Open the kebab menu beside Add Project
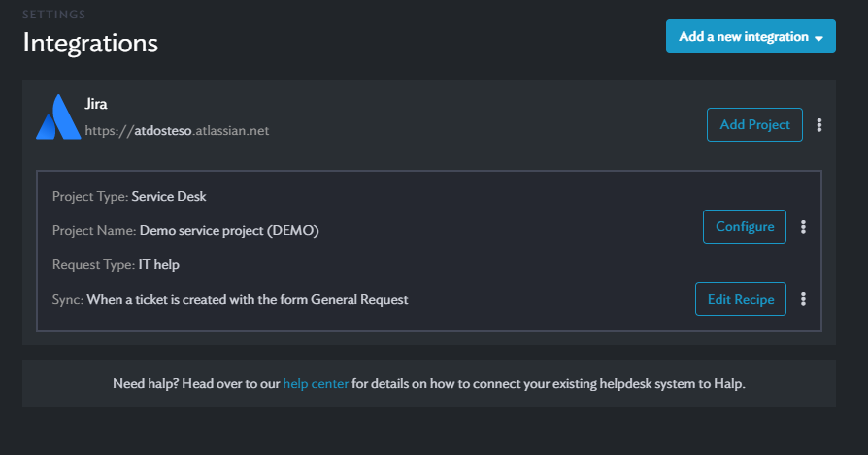Screen dimensions: 868x455 click(x=820, y=125)
